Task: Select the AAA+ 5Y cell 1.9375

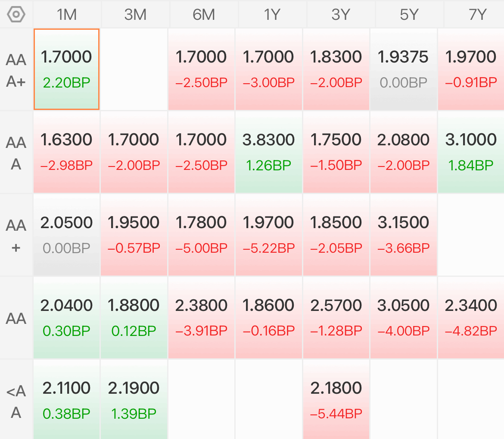Action: (x=403, y=69)
